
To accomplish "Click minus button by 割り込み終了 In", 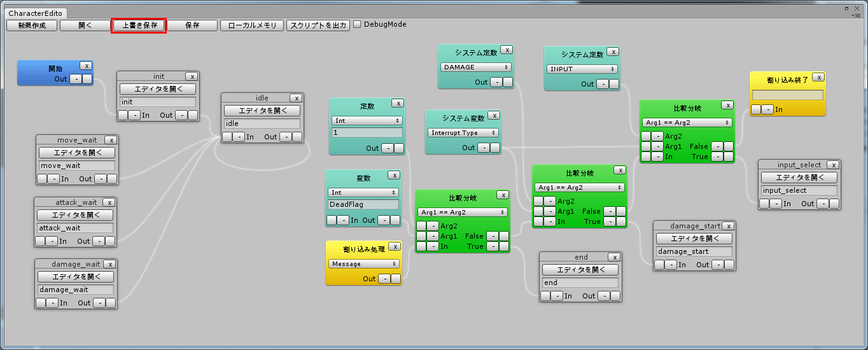I will pyautogui.click(x=767, y=109).
